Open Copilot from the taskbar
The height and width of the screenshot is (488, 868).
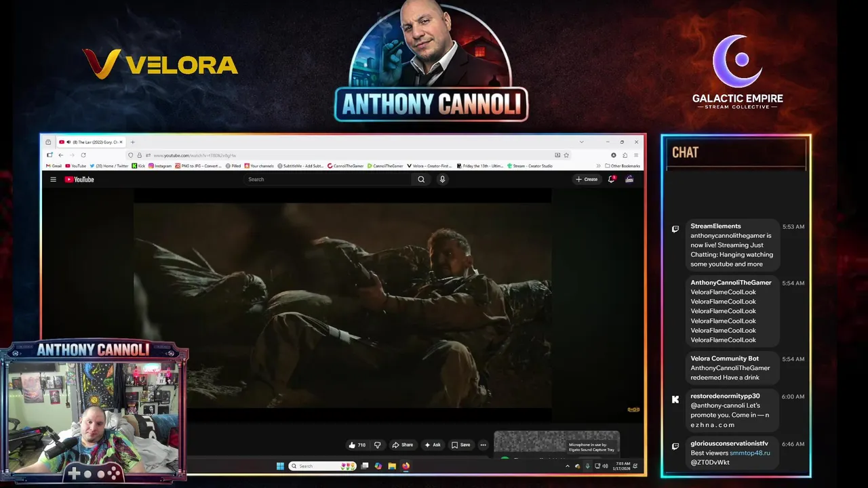coord(378,466)
